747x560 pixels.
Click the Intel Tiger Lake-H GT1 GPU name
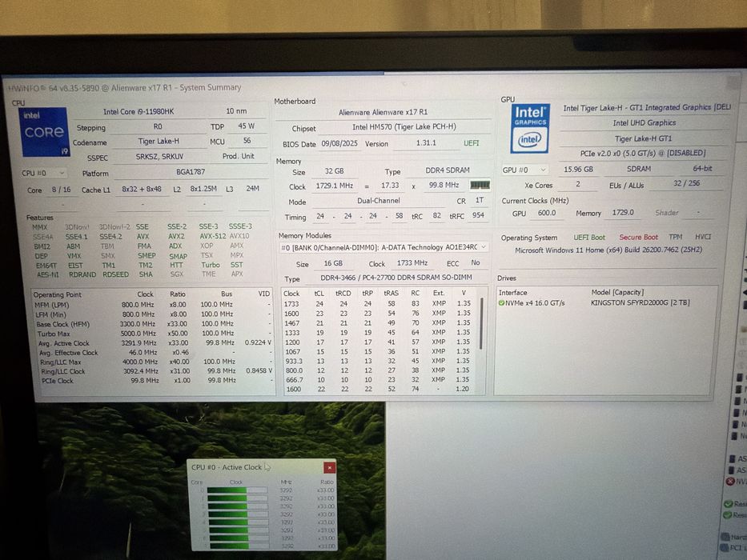[x=646, y=108]
